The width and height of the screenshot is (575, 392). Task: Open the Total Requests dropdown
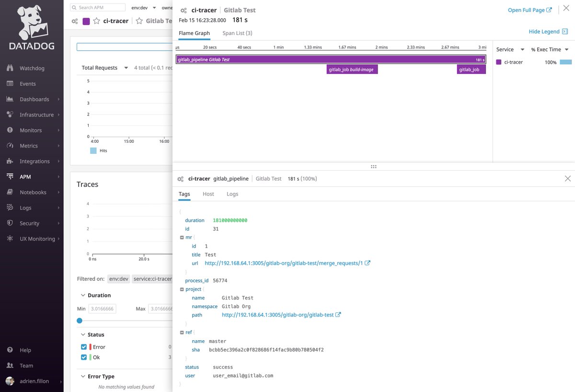pos(105,68)
